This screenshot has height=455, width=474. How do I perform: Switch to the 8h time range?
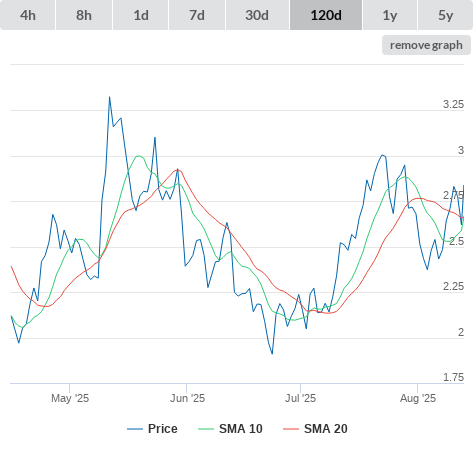click(84, 15)
